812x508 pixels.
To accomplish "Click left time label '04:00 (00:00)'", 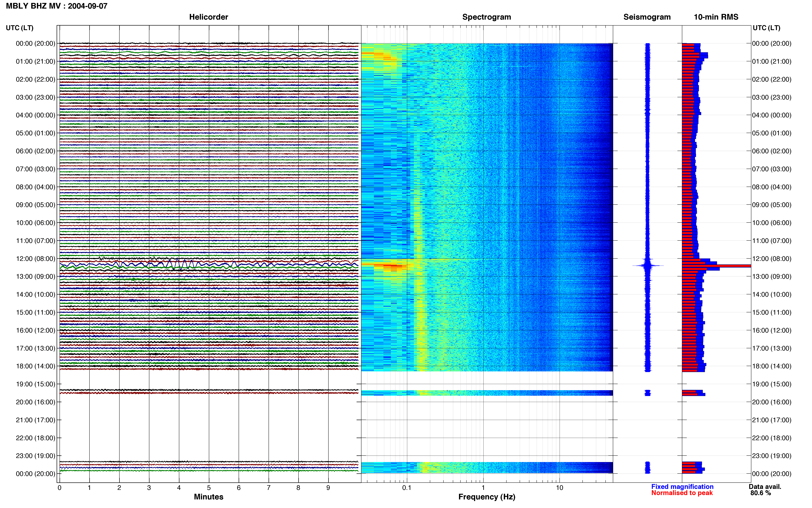I will coord(35,115).
